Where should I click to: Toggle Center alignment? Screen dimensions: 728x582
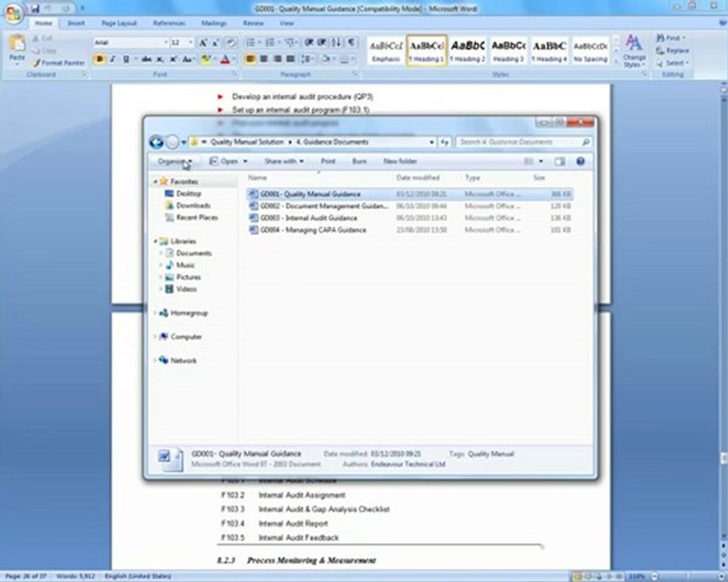(x=264, y=59)
